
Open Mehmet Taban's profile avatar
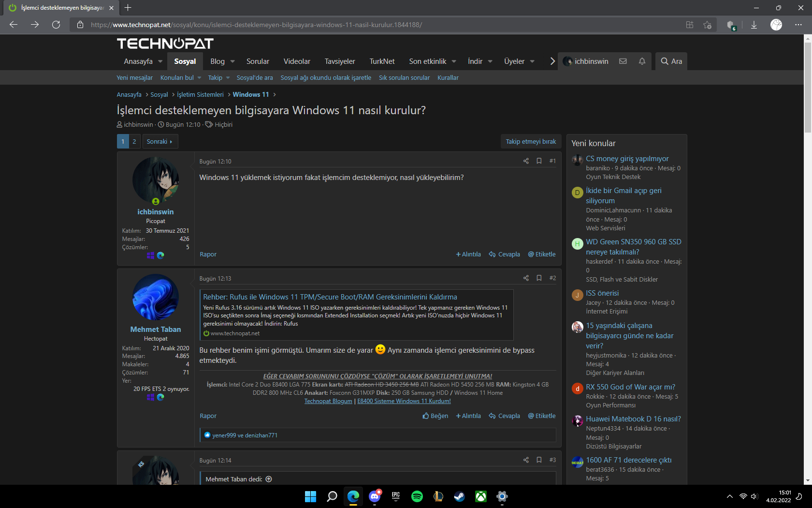156,297
